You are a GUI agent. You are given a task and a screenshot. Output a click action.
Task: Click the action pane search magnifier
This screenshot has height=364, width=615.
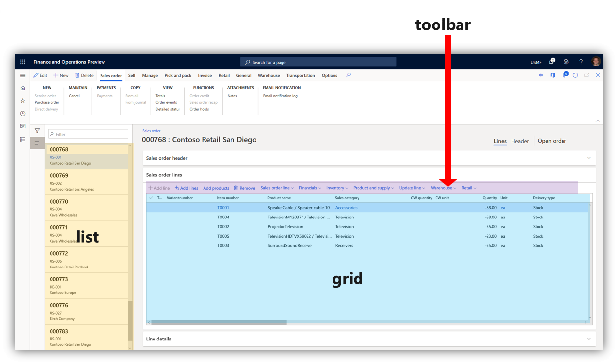[348, 75]
